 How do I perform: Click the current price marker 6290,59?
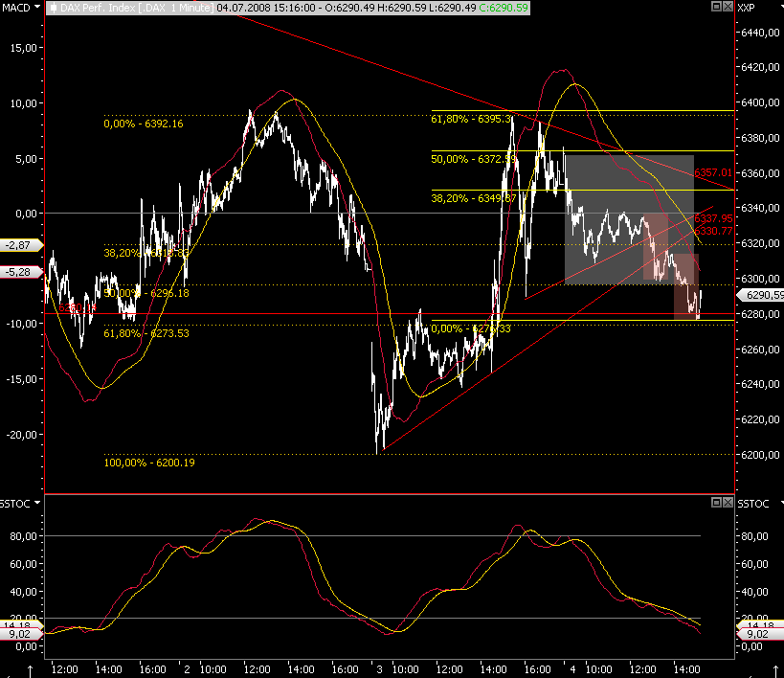pyautogui.click(x=761, y=295)
